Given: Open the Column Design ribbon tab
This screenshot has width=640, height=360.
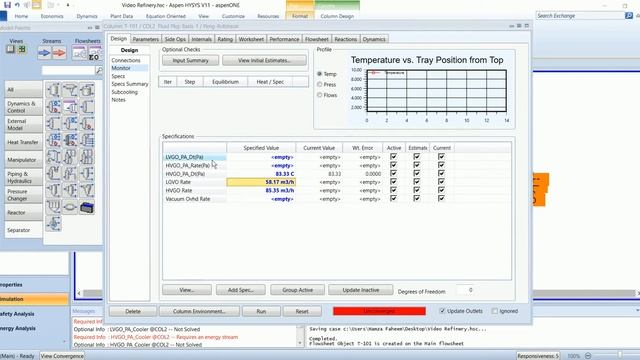Looking at the screenshot, I should [x=337, y=16].
